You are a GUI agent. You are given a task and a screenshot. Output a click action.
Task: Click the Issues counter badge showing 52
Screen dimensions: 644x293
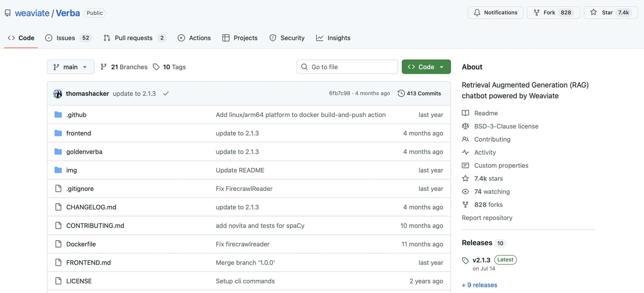pos(86,38)
